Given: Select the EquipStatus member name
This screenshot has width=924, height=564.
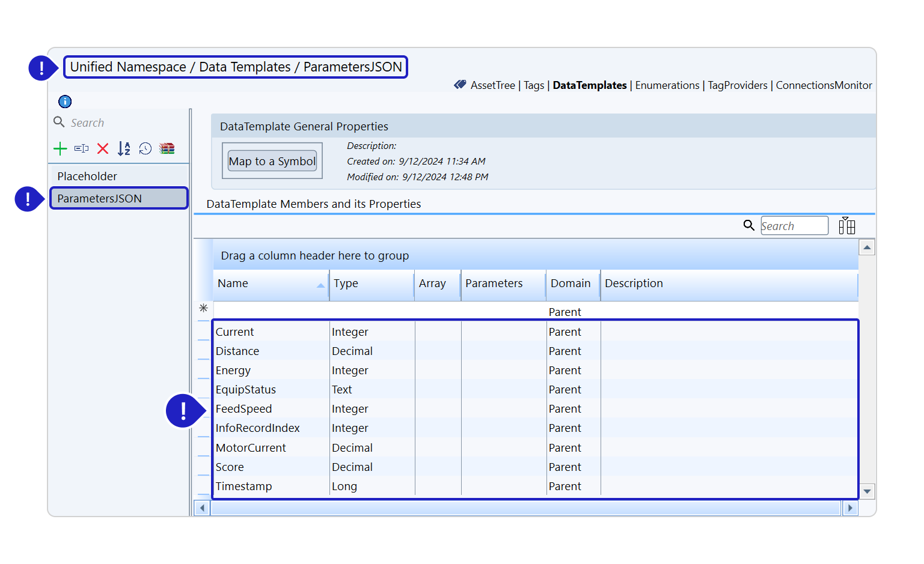Looking at the screenshot, I should [245, 390].
